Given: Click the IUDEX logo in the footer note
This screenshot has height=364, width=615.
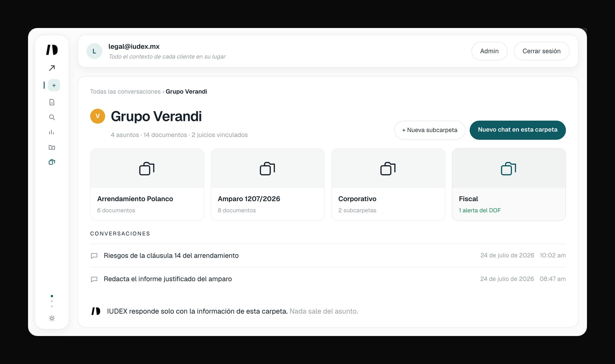Looking at the screenshot, I should (x=96, y=311).
